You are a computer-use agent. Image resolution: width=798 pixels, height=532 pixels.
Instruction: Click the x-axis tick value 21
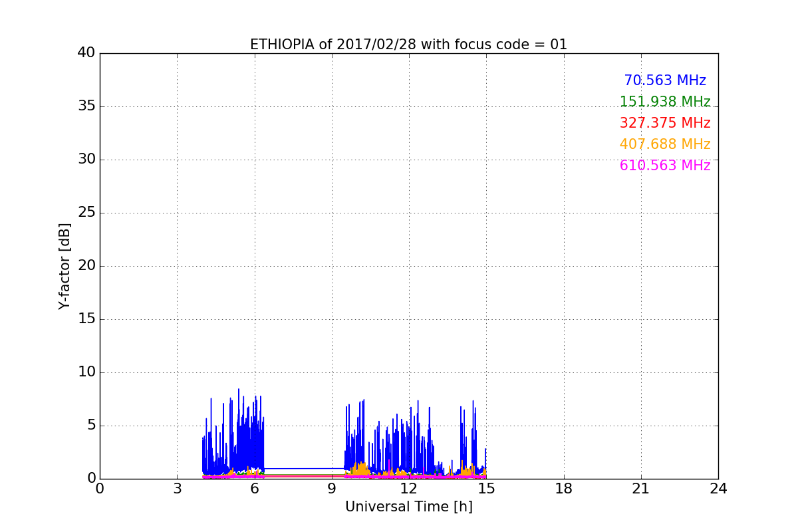[x=641, y=489]
